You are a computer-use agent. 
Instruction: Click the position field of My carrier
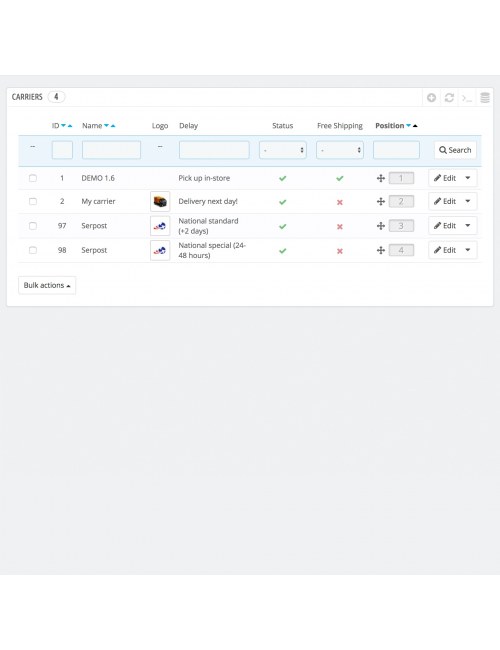coord(401,201)
